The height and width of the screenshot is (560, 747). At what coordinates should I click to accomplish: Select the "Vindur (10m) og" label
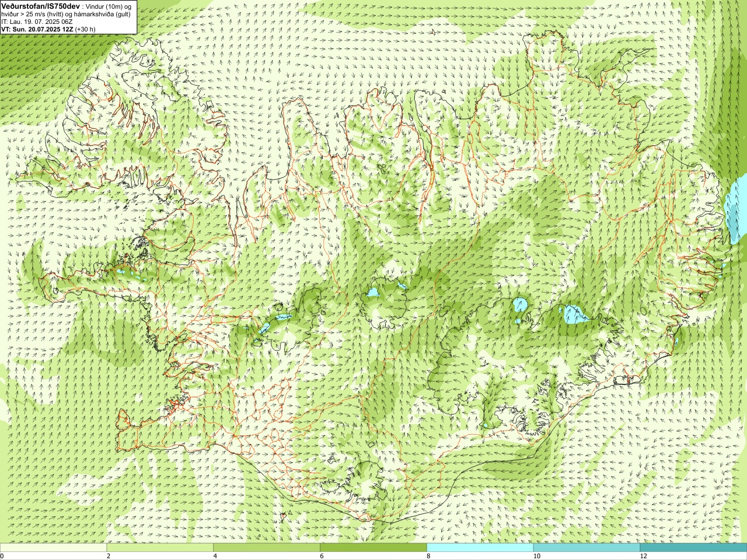click(109, 6)
